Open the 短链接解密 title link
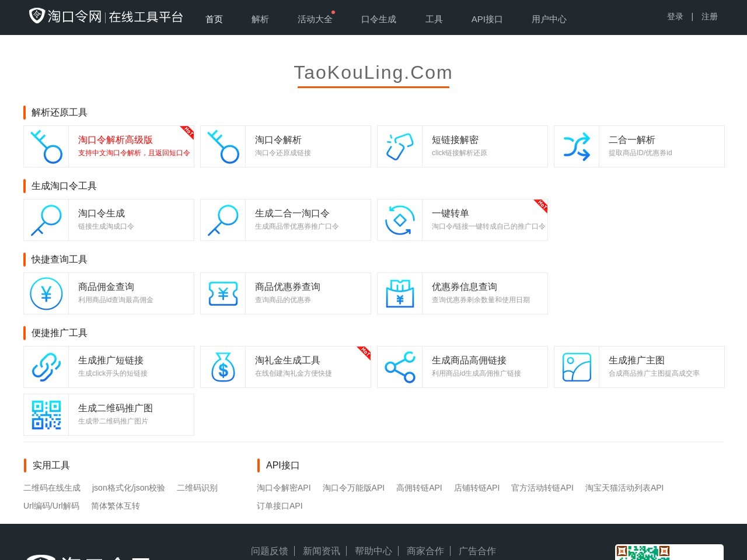 (455, 140)
